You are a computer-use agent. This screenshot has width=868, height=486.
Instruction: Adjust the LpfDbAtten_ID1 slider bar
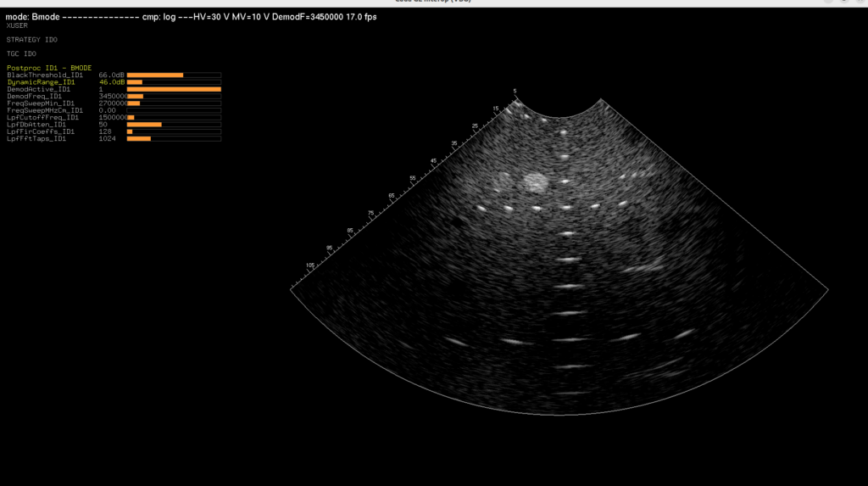pos(174,125)
